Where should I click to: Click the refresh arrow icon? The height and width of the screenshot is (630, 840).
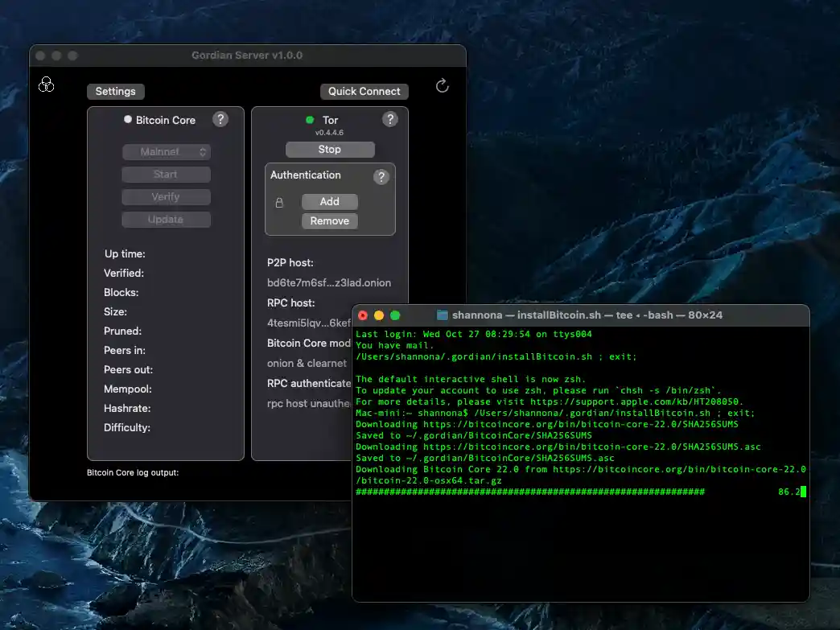(x=442, y=86)
